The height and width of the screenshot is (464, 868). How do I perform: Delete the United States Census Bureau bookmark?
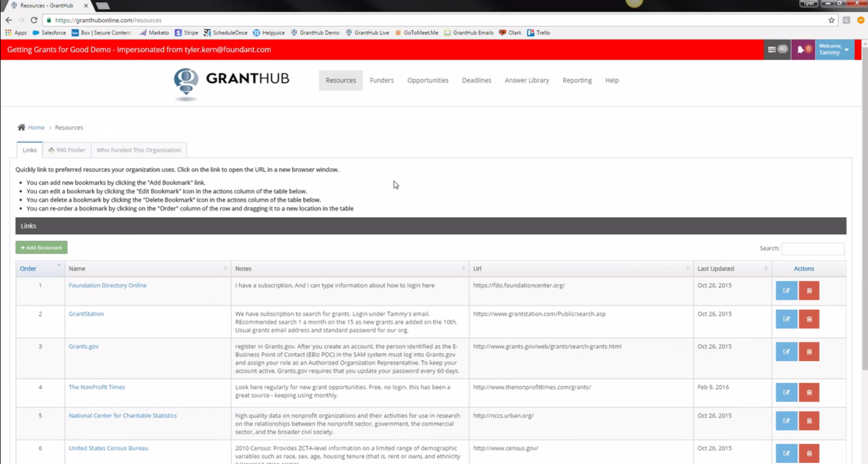point(809,453)
